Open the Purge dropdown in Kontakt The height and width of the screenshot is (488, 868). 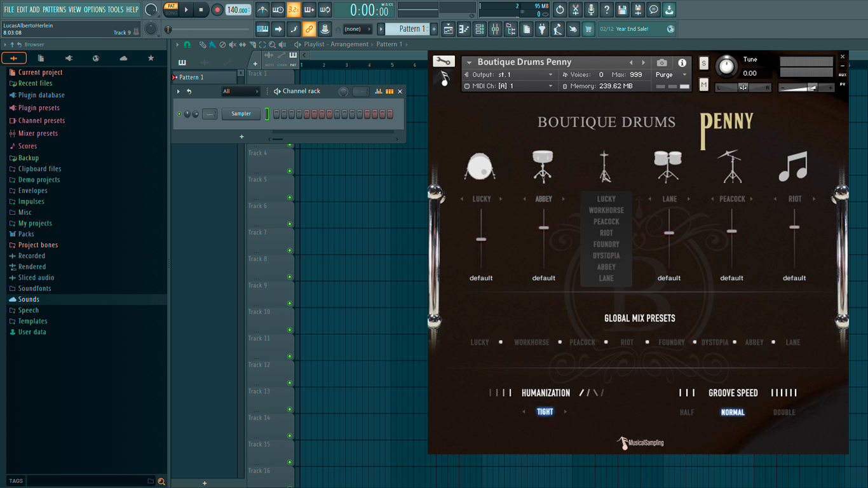click(672, 74)
